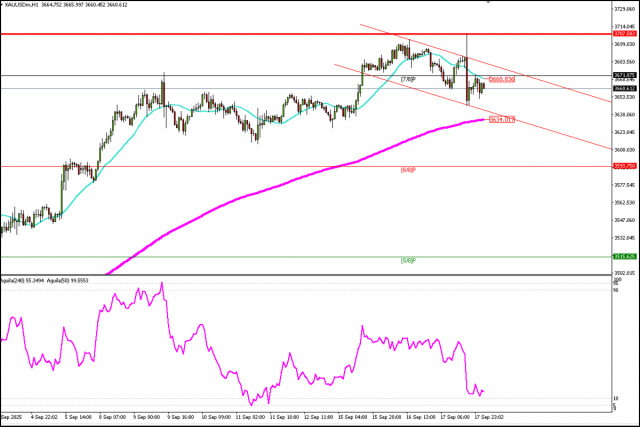This screenshot has height=427, width=640.
Task: Click the 3577.545 price axis label
Action: [625, 185]
